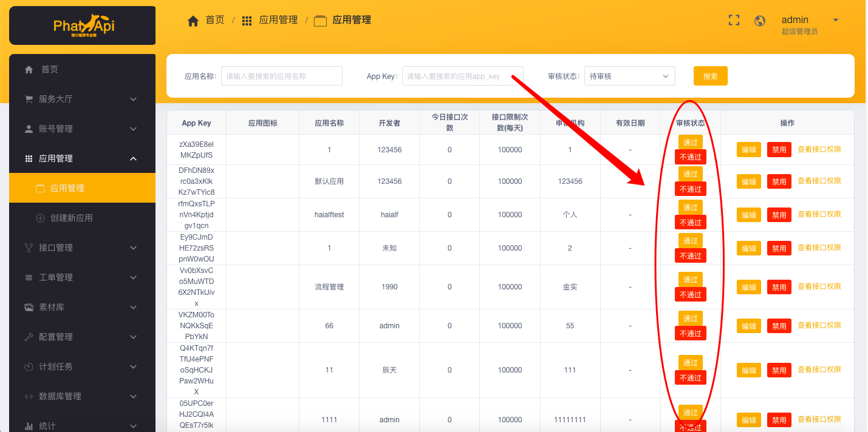Expand the 计划任务 menu chevron
This screenshot has height=432, width=868.
(x=134, y=366)
